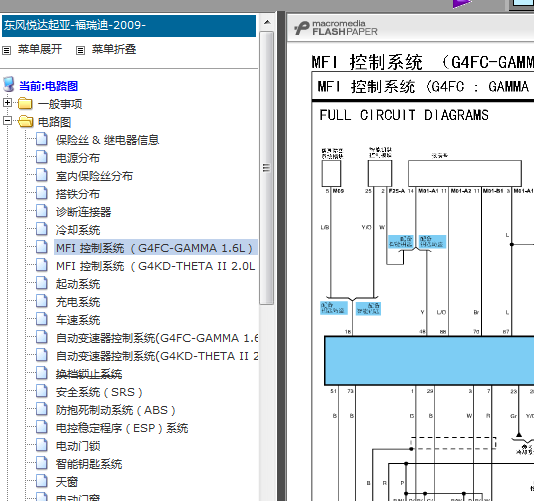The image size is (534, 501).
Task: Click the 当前:电路图 link
Action: coord(48,86)
